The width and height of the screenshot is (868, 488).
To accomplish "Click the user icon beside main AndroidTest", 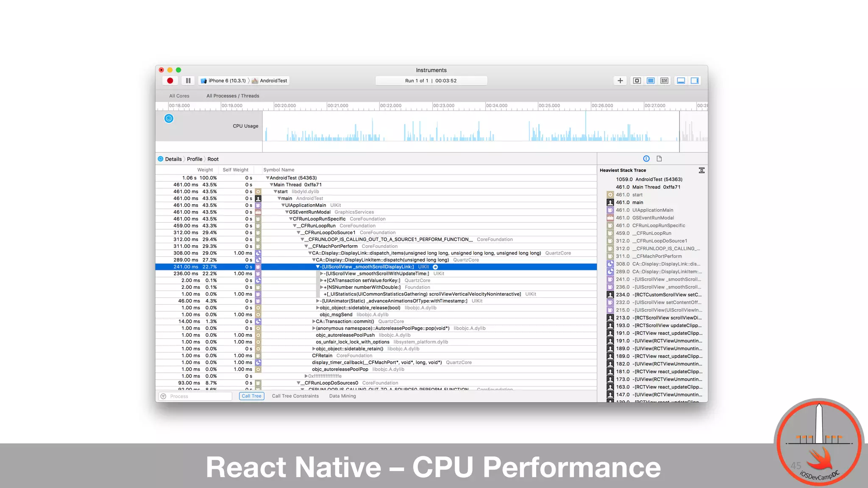I will (258, 198).
